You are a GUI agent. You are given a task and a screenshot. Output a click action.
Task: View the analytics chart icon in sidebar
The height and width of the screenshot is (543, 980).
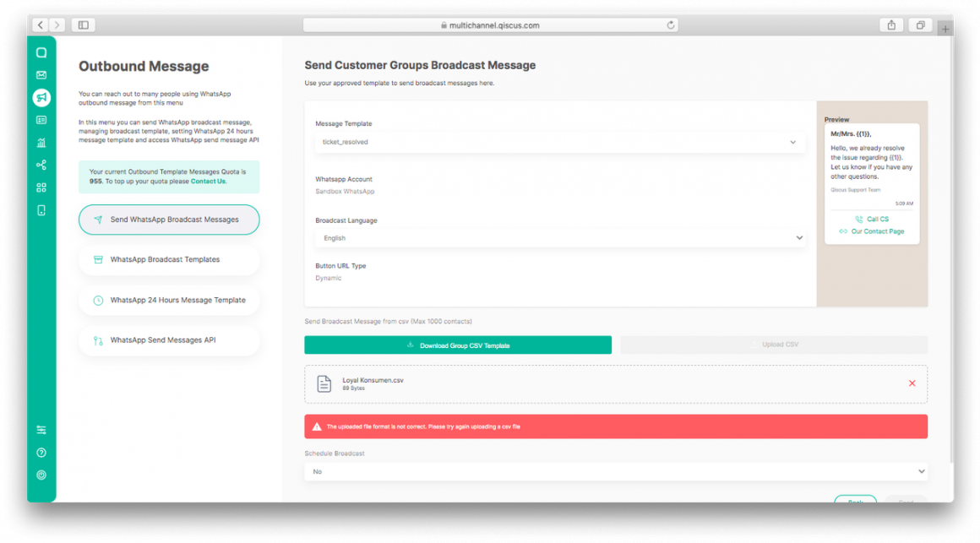(x=41, y=142)
